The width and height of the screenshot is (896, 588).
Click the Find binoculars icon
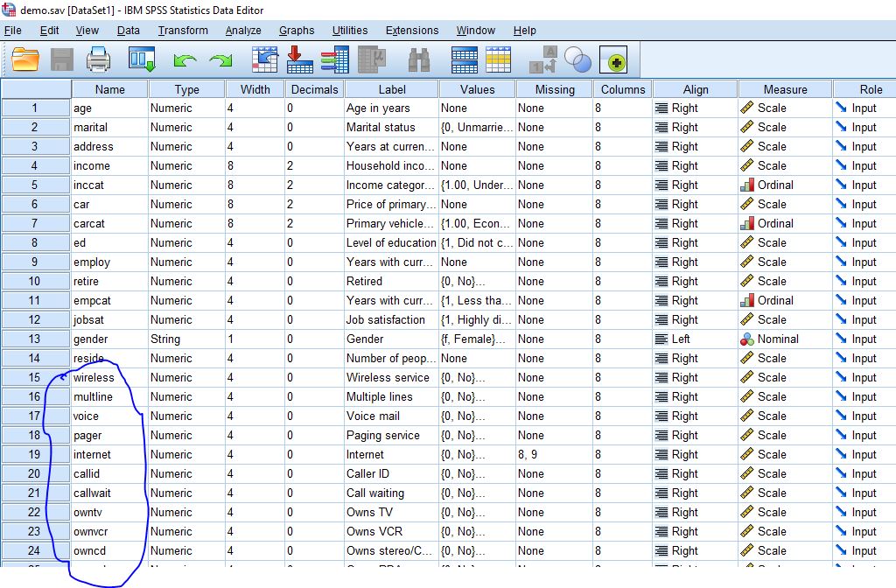pyautogui.click(x=419, y=59)
